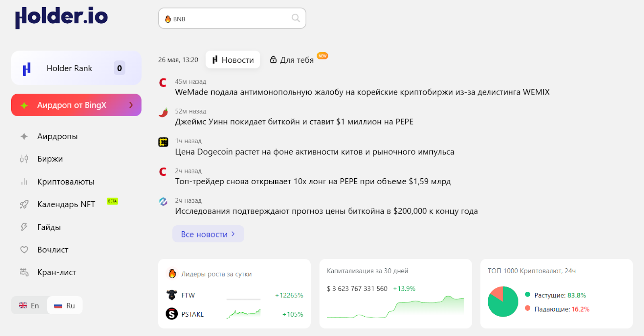Image resolution: width=644 pixels, height=336 pixels.
Task: Open the WeMade WEMIX delisting article
Action: pos(362,92)
